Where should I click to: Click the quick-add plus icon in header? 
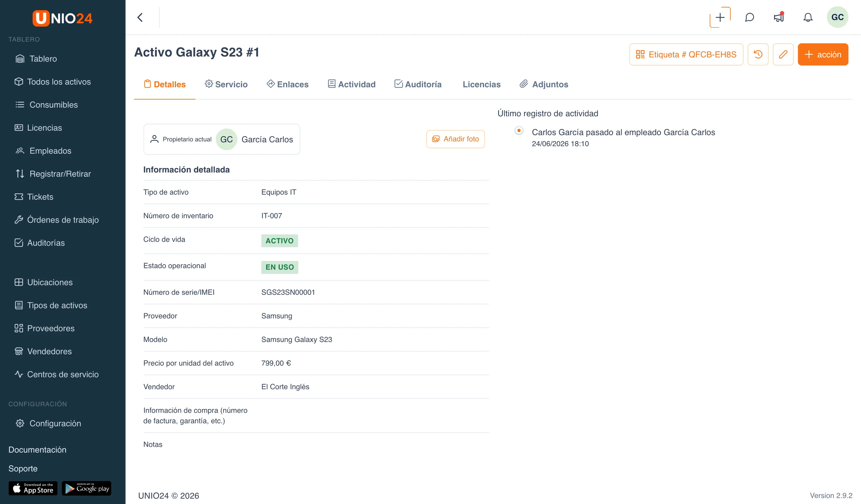point(720,17)
